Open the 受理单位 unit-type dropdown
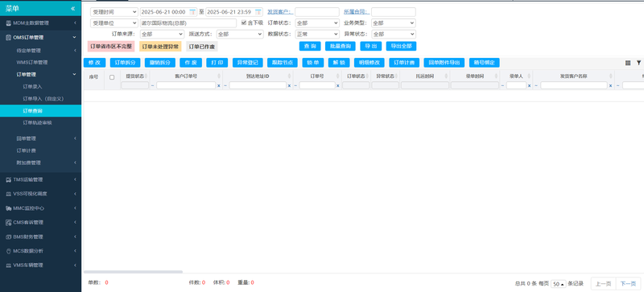Image resolution: width=644 pixels, height=292 pixels. coord(114,23)
